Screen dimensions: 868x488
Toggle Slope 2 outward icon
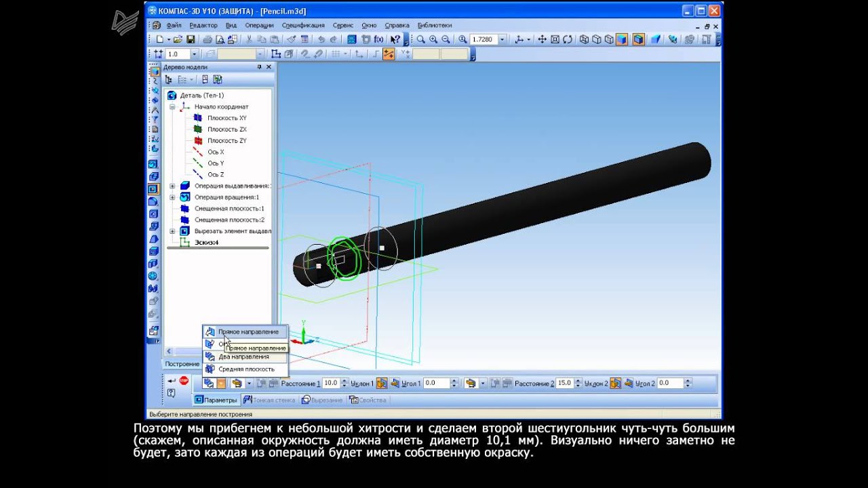[x=615, y=383]
